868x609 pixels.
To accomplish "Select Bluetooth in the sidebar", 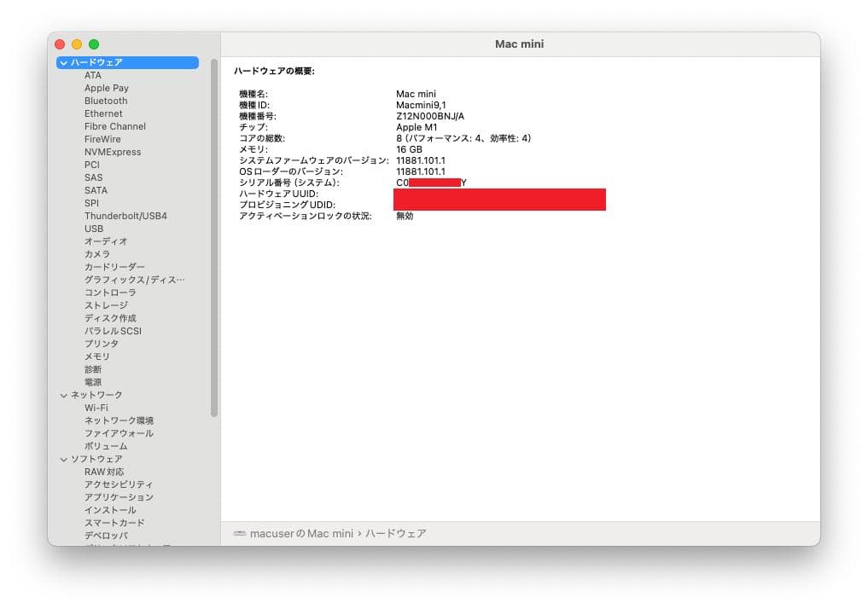I will point(105,100).
